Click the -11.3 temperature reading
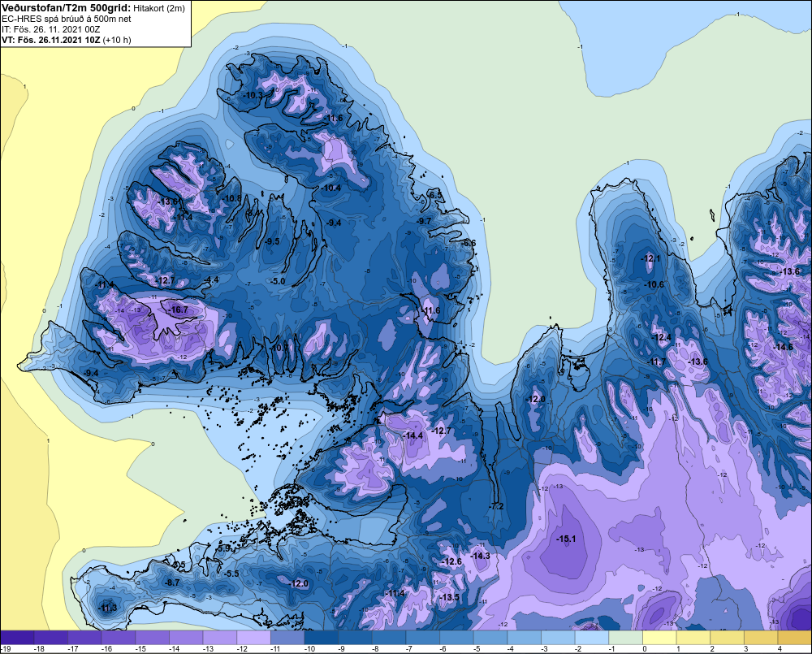 pos(107,608)
